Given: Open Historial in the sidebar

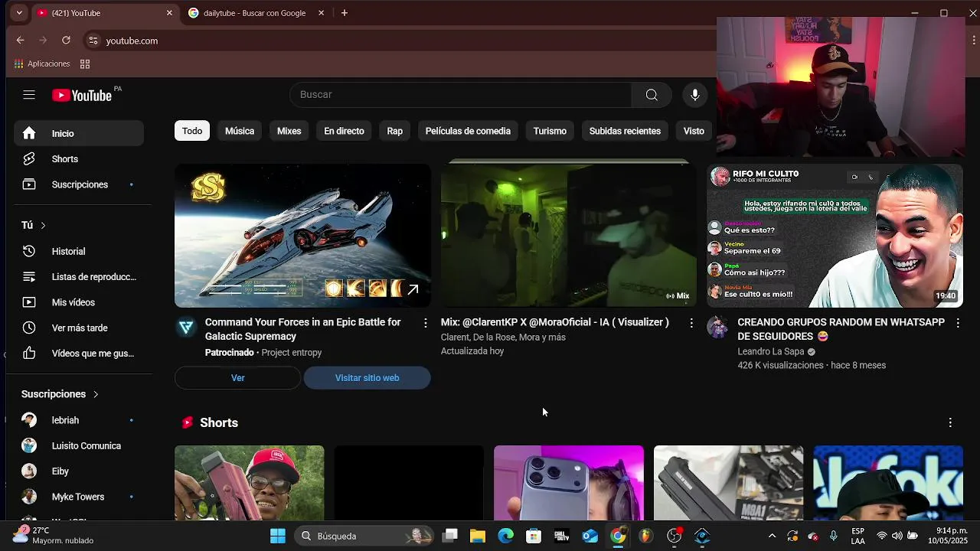Looking at the screenshot, I should point(79,251).
